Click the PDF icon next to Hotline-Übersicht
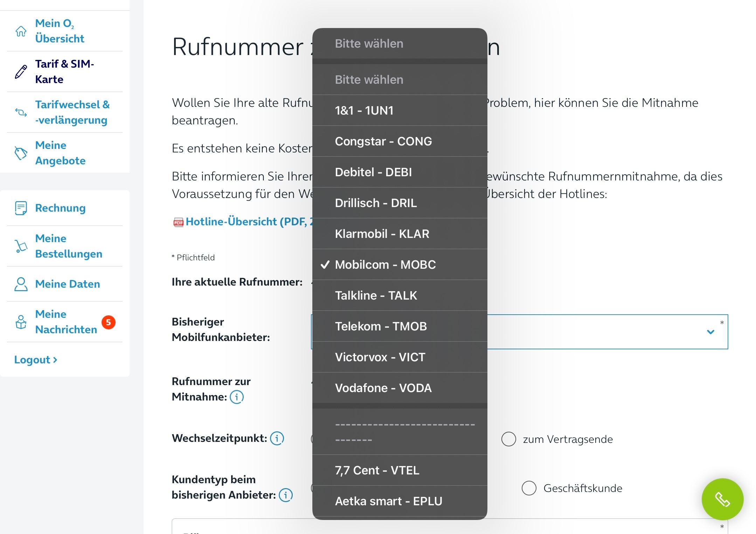 pyautogui.click(x=178, y=222)
